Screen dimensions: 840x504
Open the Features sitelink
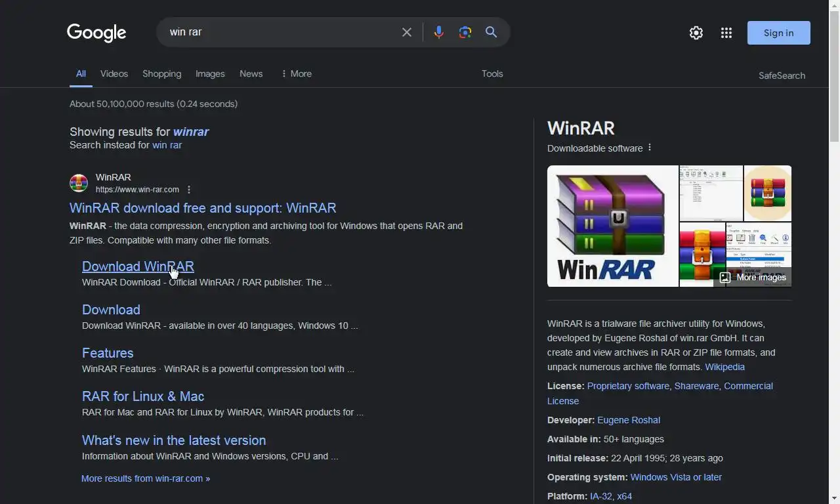(x=108, y=353)
